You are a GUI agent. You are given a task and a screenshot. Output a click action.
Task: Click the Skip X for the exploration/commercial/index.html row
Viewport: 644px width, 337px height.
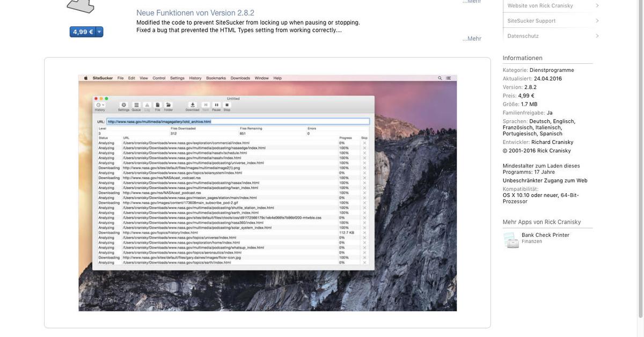pyautogui.click(x=364, y=143)
